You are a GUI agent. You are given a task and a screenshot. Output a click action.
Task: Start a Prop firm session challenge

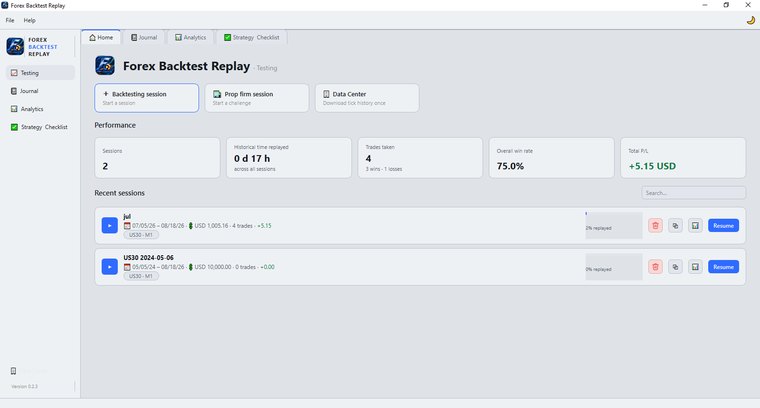pyautogui.click(x=257, y=98)
